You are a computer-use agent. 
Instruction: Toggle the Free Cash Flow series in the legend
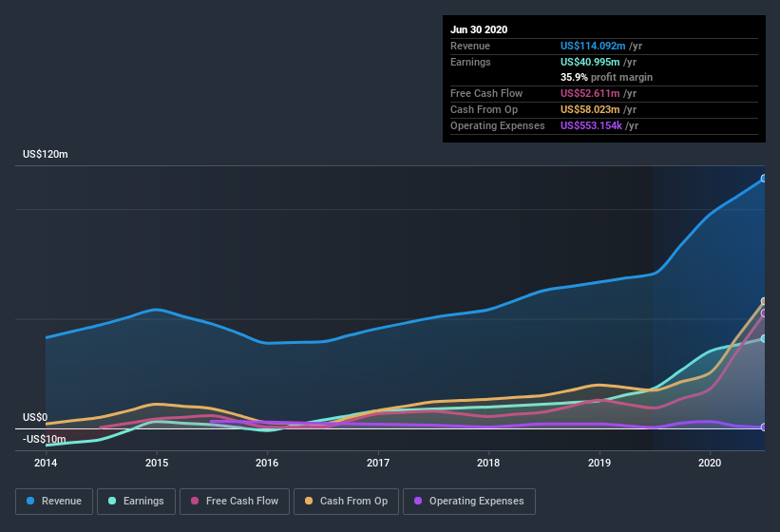235,502
